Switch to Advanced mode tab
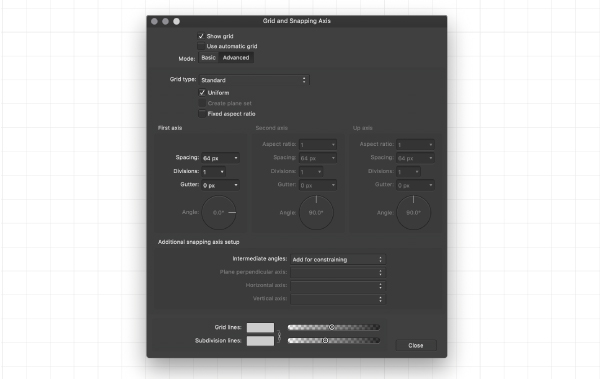Viewport: 600px width, 379px height. click(x=236, y=57)
